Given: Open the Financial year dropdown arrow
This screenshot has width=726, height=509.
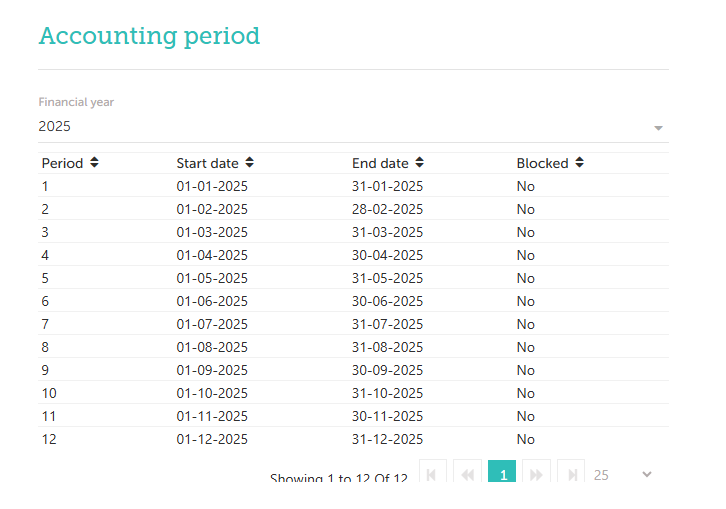Looking at the screenshot, I should [658, 128].
